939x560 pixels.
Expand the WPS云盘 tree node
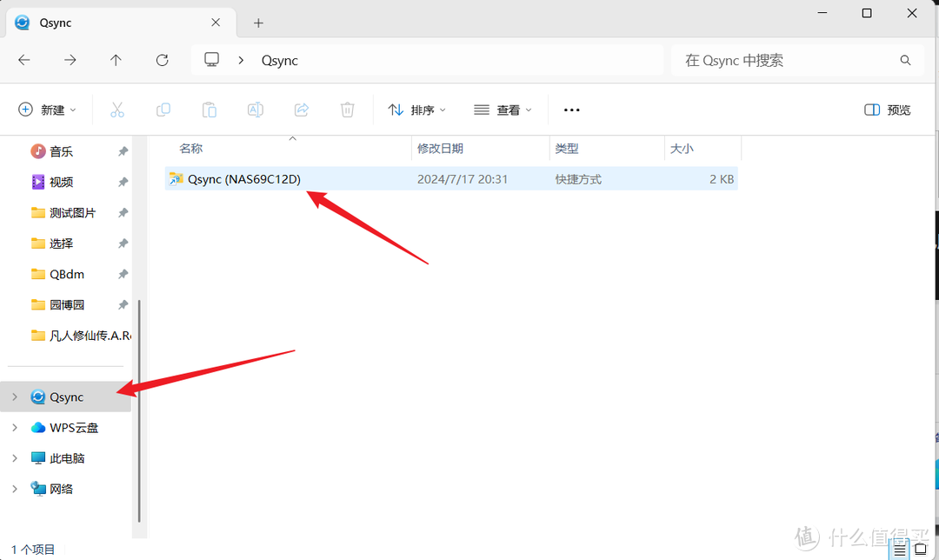tap(15, 427)
